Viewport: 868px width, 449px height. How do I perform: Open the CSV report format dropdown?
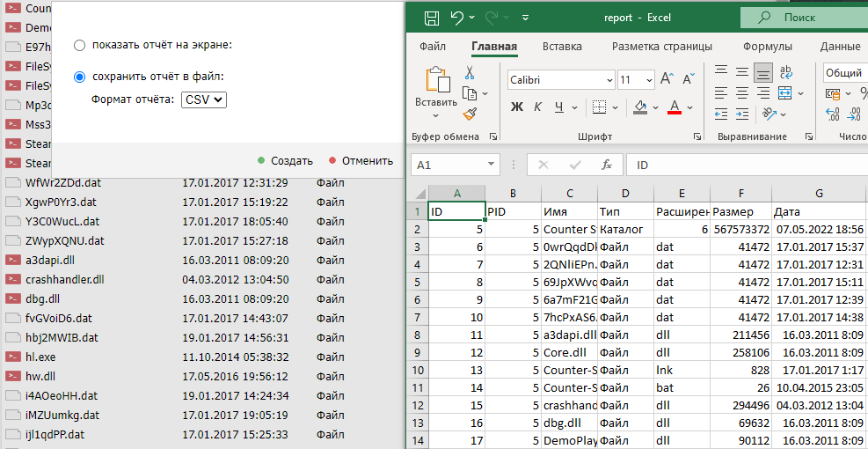204,99
